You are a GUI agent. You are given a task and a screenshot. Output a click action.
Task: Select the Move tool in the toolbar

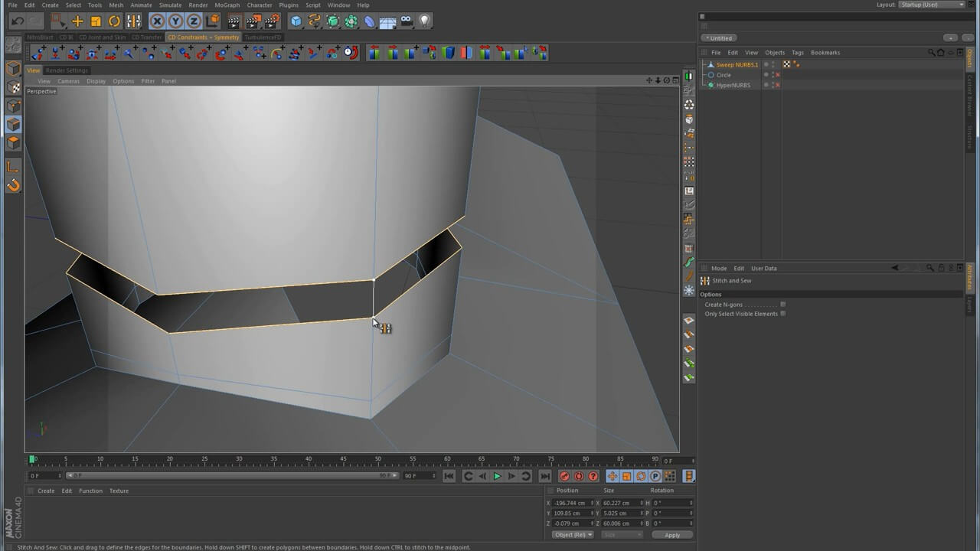tap(77, 21)
